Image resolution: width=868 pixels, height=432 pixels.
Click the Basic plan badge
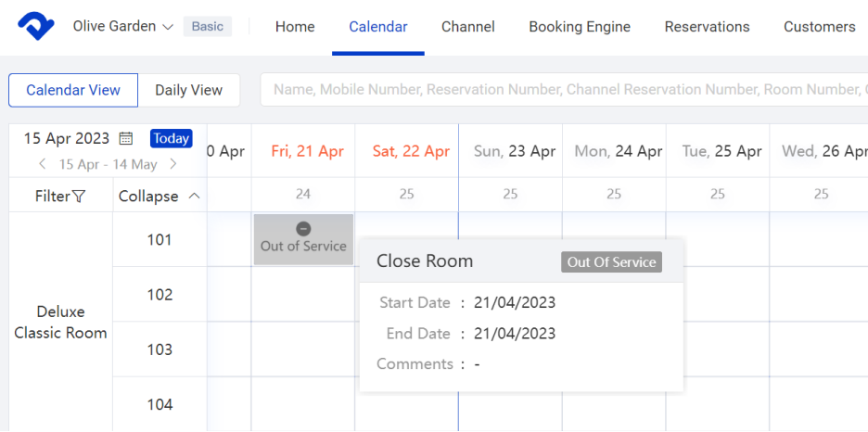pos(208,27)
